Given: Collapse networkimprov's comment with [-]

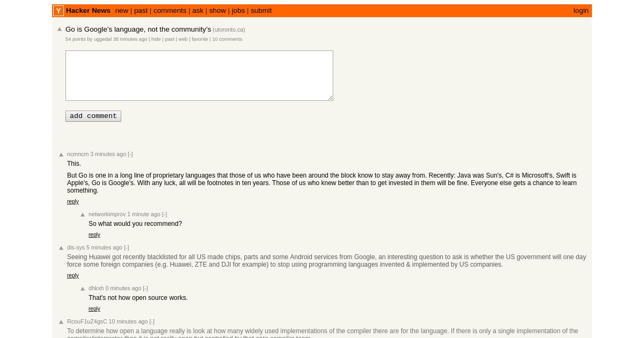Looking at the screenshot, I should click(165, 214).
